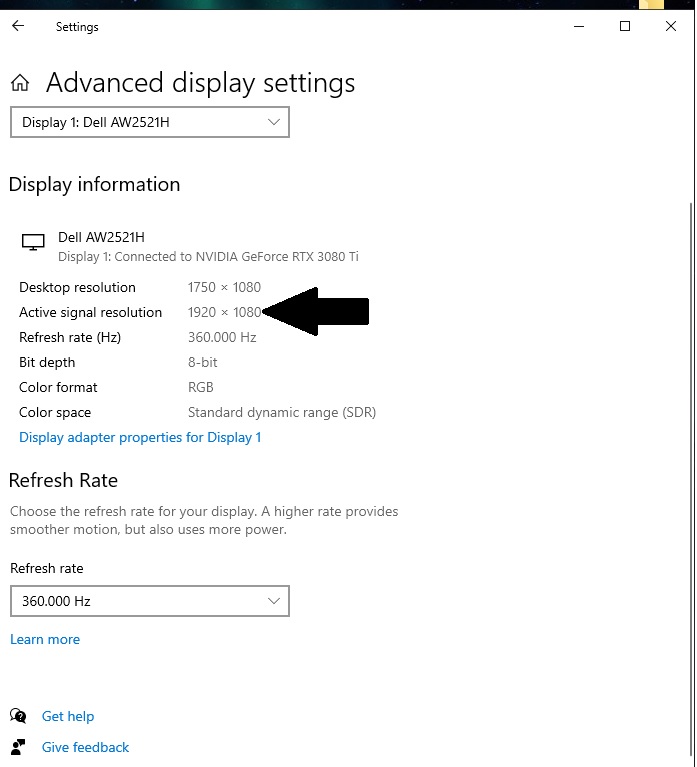Viewport: 697px width, 767px height.
Task: Click the Get help chat icon
Action: pos(18,716)
